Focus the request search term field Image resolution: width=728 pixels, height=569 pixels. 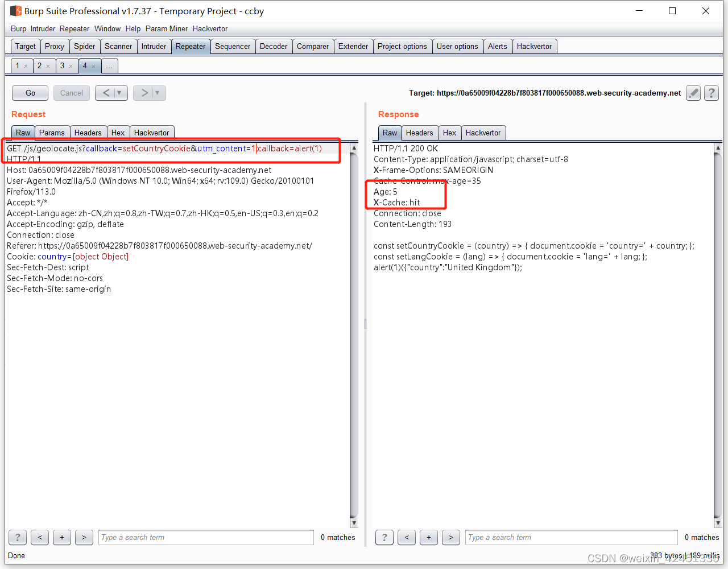pyautogui.click(x=206, y=537)
